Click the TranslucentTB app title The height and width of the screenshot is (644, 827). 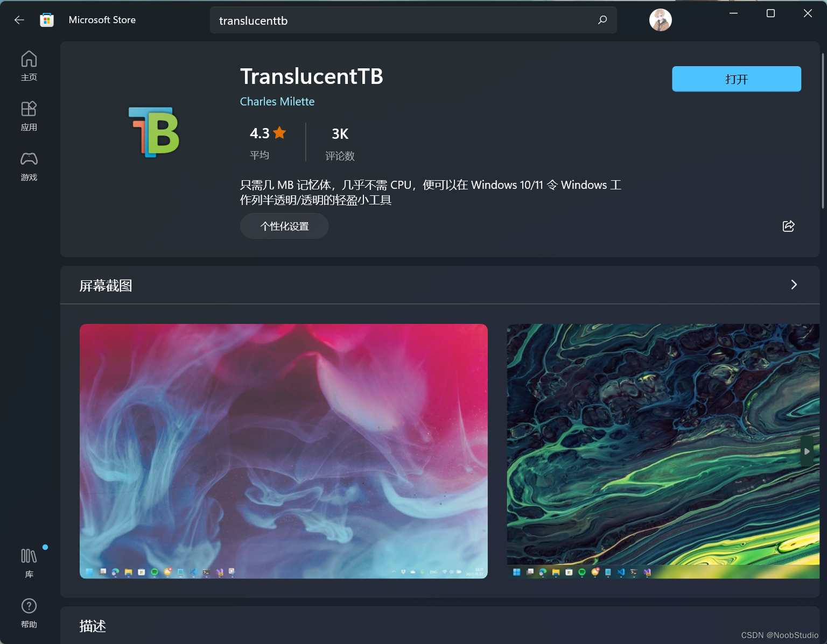(x=312, y=76)
